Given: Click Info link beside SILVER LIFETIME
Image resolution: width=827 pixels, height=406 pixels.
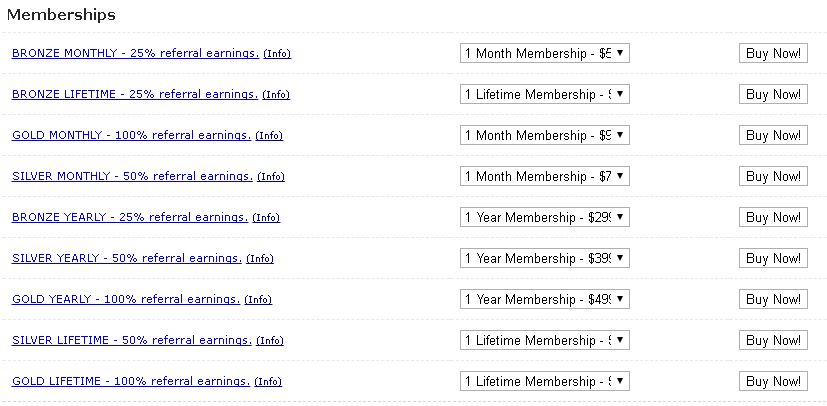Looking at the screenshot, I should (x=270, y=341).
